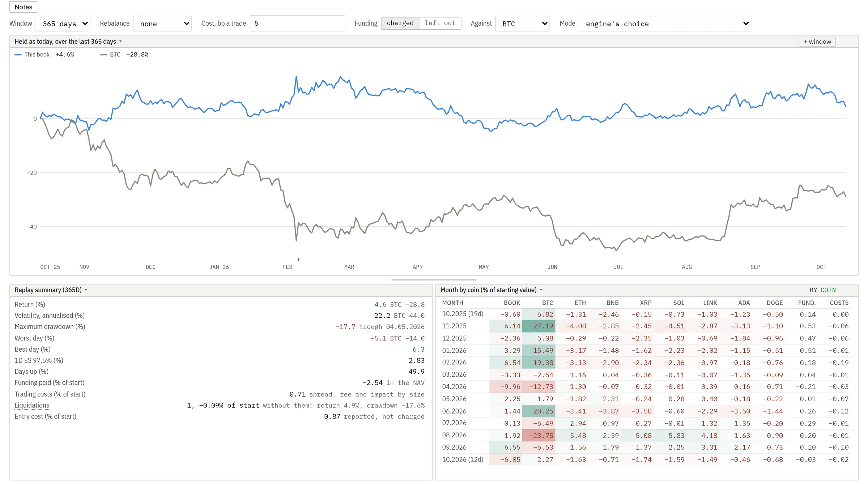868x484 pixels.
Task: Select the 07.2026 row label
Action: [x=454, y=423]
